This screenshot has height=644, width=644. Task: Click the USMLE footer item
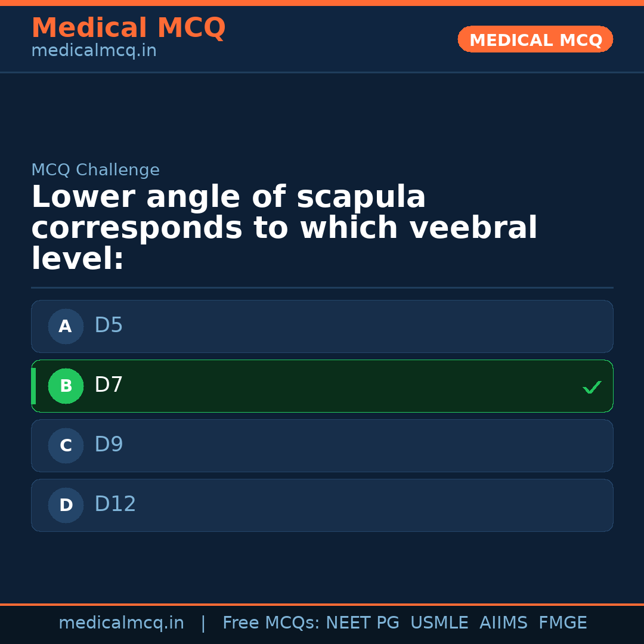pyautogui.click(x=439, y=622)
